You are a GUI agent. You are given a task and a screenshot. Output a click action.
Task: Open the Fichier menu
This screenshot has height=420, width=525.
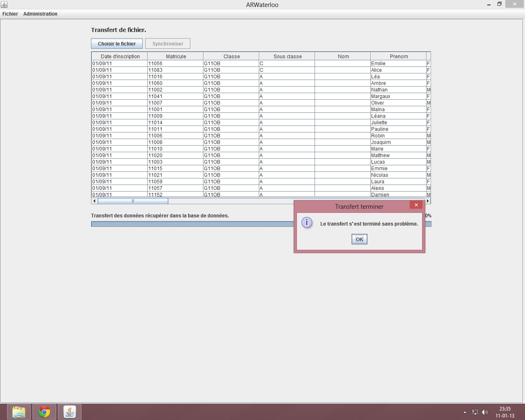tap(10, 14)
